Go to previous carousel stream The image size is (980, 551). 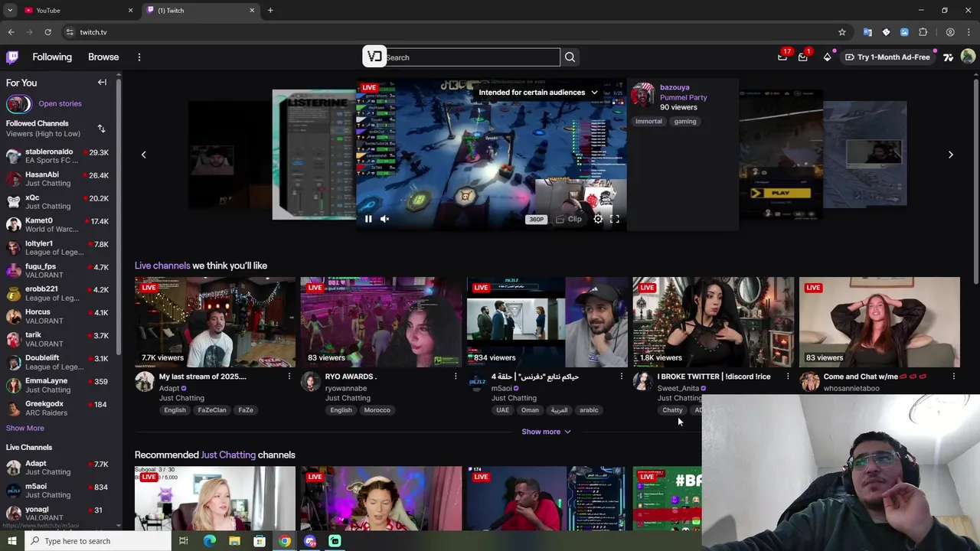(143, 155)
